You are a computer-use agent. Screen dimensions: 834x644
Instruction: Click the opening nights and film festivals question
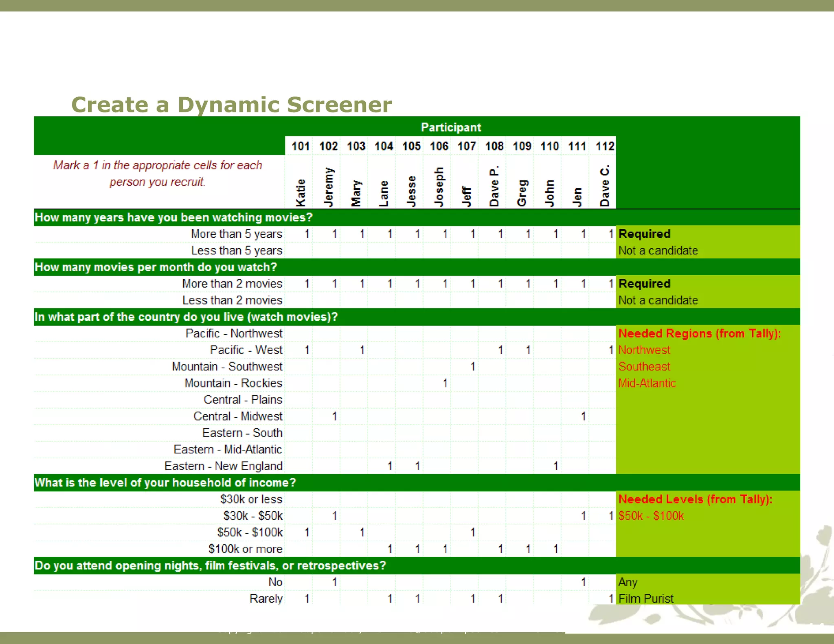417,566
